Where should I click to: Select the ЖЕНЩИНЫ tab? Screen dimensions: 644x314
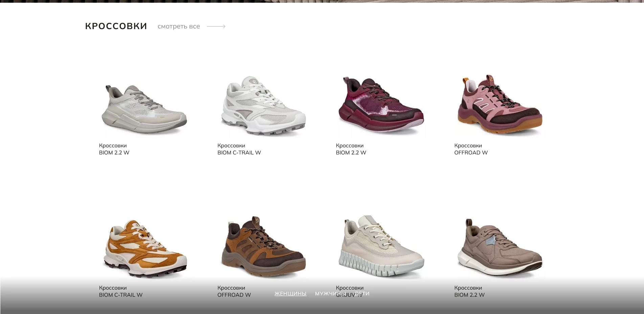click(x=290, y=294)
